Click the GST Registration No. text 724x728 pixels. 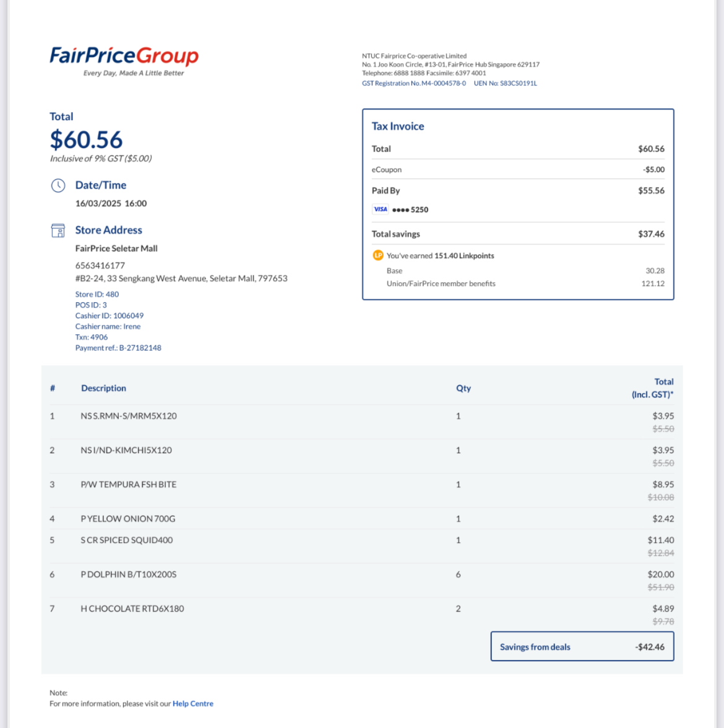point(414,83)
